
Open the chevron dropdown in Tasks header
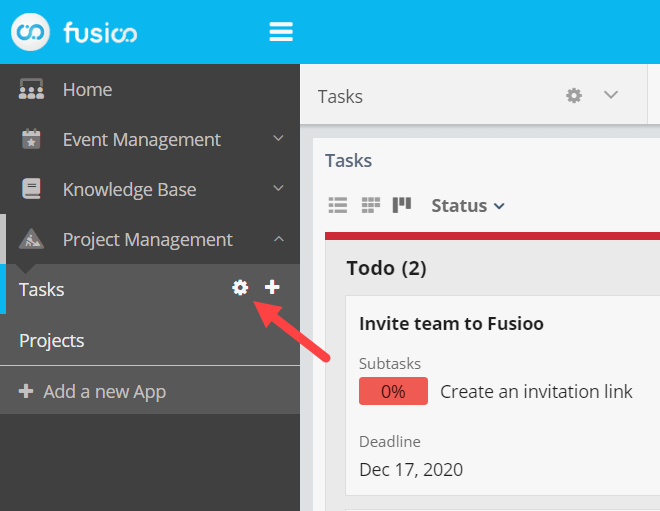click(x=611, y=96)
